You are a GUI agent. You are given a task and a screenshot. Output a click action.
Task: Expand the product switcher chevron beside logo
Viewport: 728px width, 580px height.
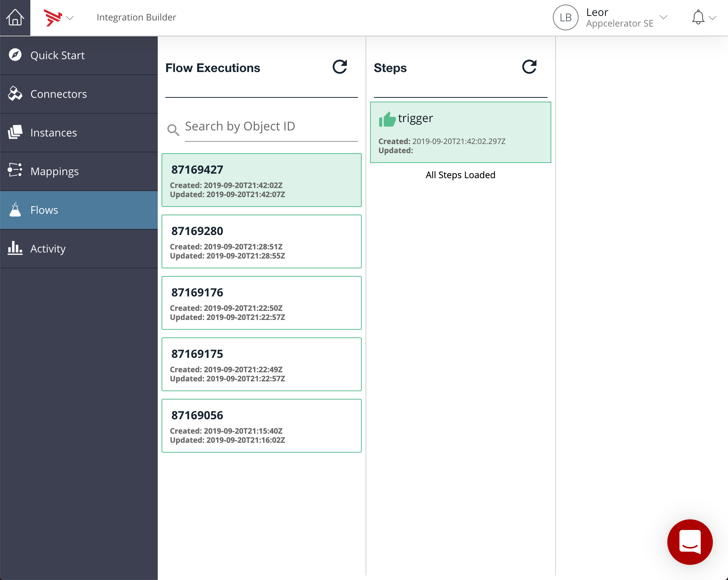tap(70, 18)
